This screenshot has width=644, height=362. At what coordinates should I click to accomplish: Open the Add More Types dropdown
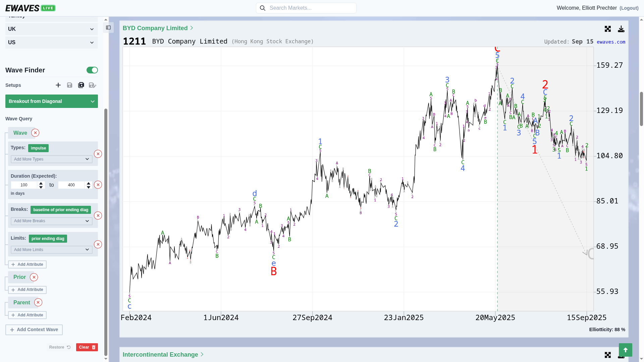pos(52,159)
